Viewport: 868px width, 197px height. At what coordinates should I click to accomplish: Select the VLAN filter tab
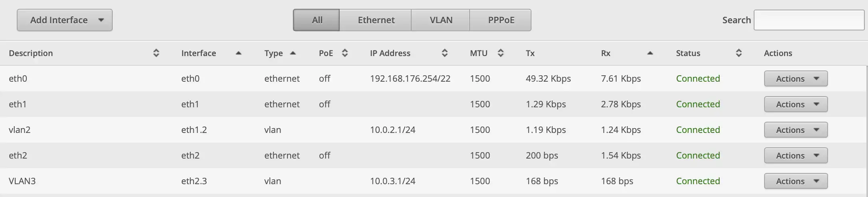(x=441, y=20)
